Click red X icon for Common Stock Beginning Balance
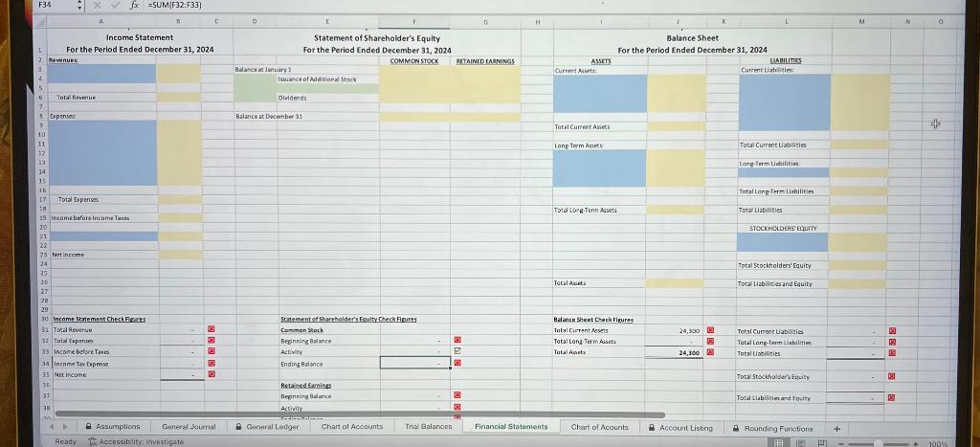The width and height of the screenshot is (980, 447). 457,340
